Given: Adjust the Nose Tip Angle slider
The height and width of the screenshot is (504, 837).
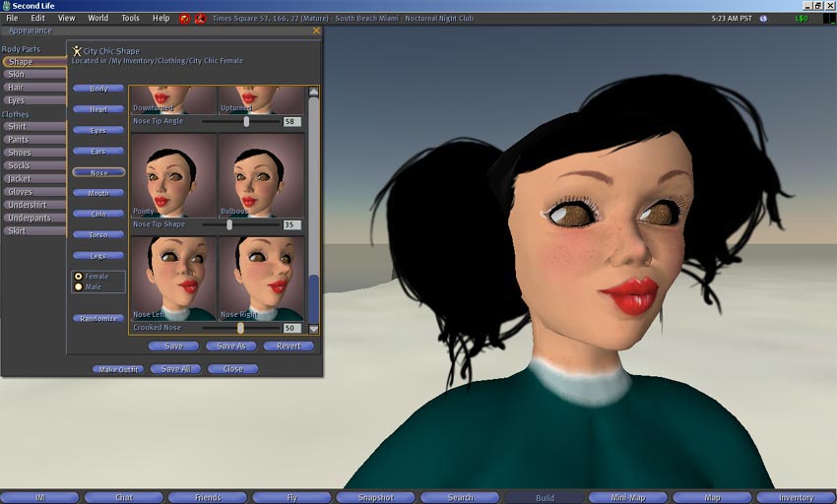Looking at the screenshot, I should [x=246, y=121].
